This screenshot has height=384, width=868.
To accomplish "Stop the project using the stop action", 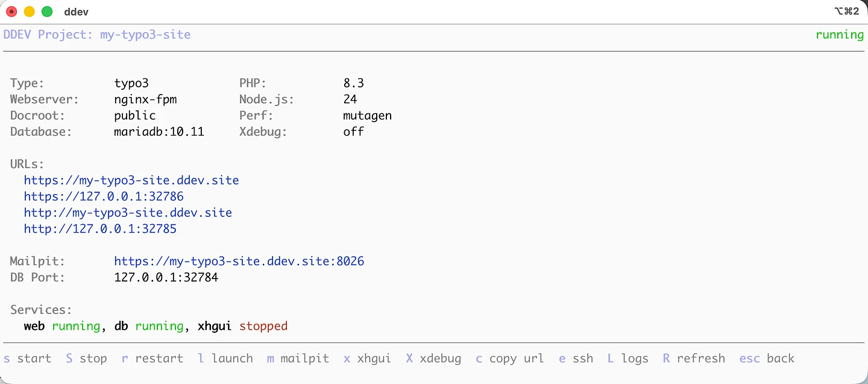I will coord(86,358).
